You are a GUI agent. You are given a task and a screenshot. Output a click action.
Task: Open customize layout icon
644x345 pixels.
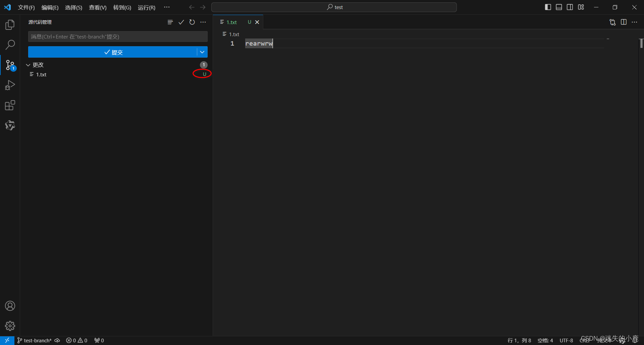click(x=581, y=7)
